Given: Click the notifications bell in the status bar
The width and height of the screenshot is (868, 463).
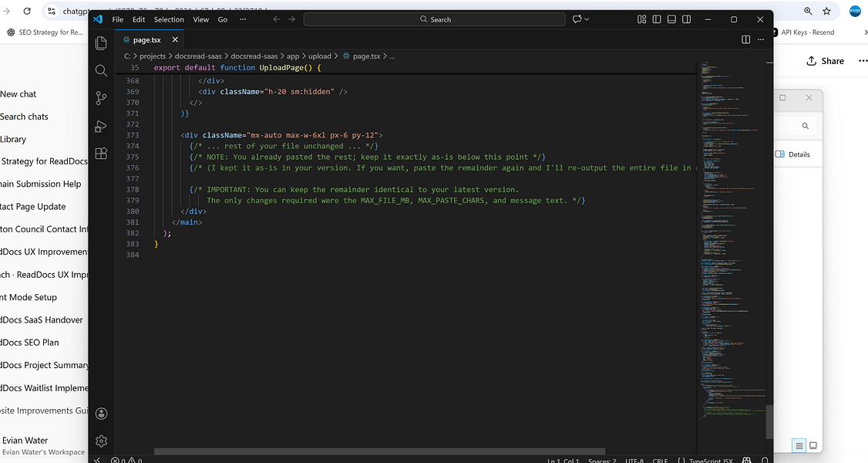Looking at the screenshot, I should (764, 460).
